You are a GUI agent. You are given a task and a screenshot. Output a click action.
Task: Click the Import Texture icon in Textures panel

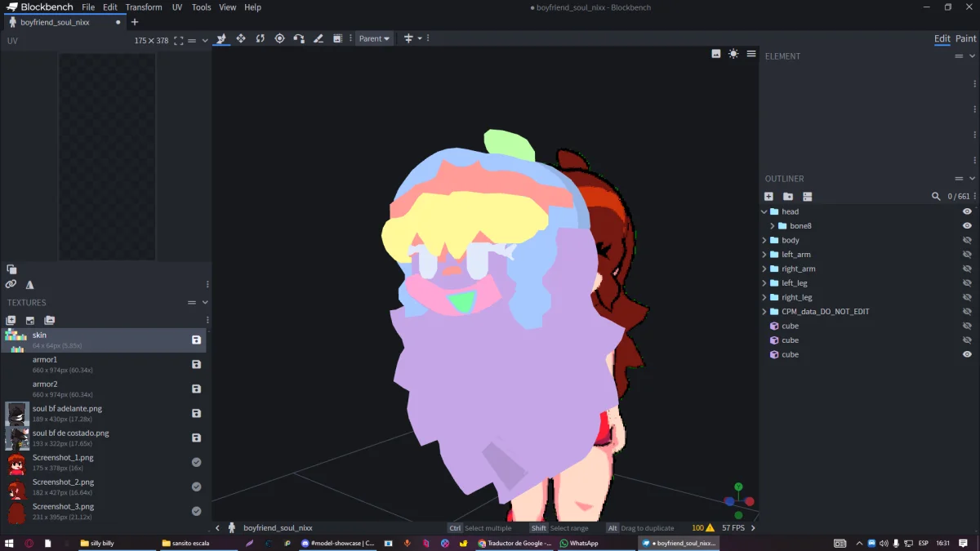pos(30,321)
